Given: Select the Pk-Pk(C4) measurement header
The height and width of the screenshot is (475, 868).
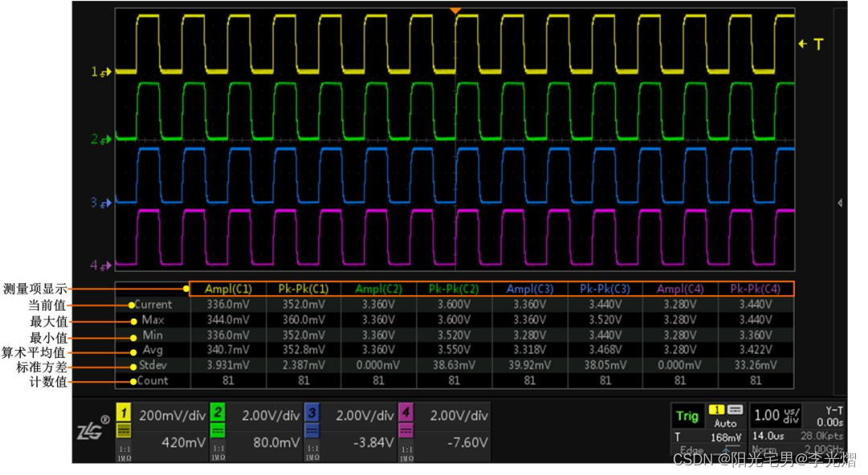Looking at the screenshot, I should [x=756, y=289].
